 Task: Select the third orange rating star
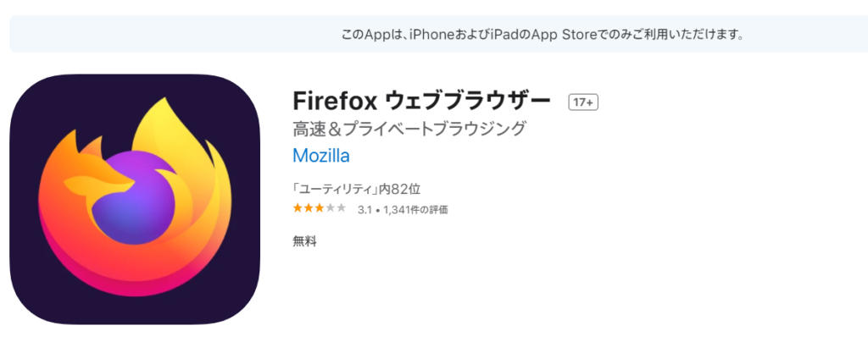pyautogui.click(x=320, y=208)
